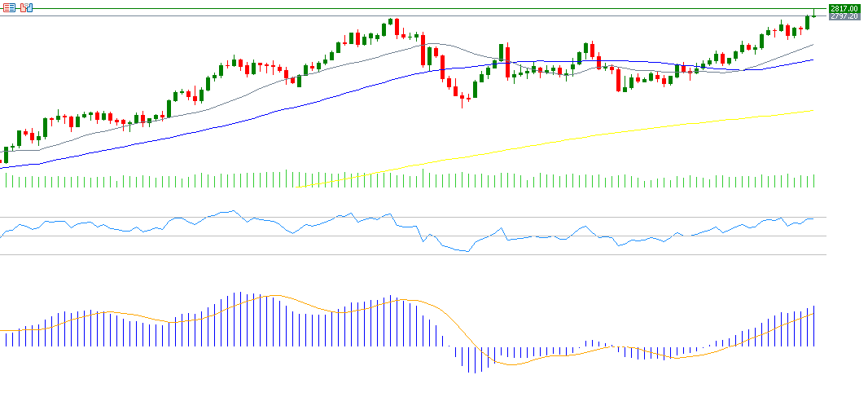Select the green horizontal line at 2817.00
868x397 pixels.
[x=407, y=9]
